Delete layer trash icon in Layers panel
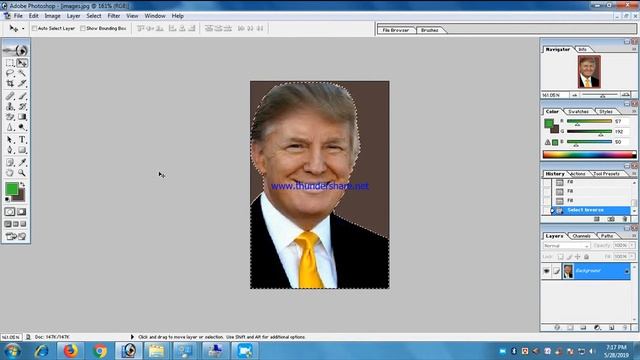The image size is (640, 360). click(x=625, y=327)
